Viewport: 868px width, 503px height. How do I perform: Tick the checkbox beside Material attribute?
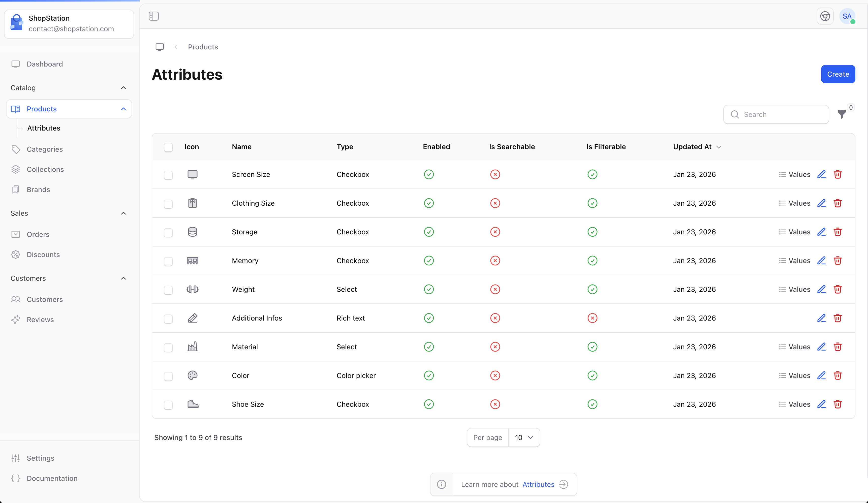tap(168, 348)
